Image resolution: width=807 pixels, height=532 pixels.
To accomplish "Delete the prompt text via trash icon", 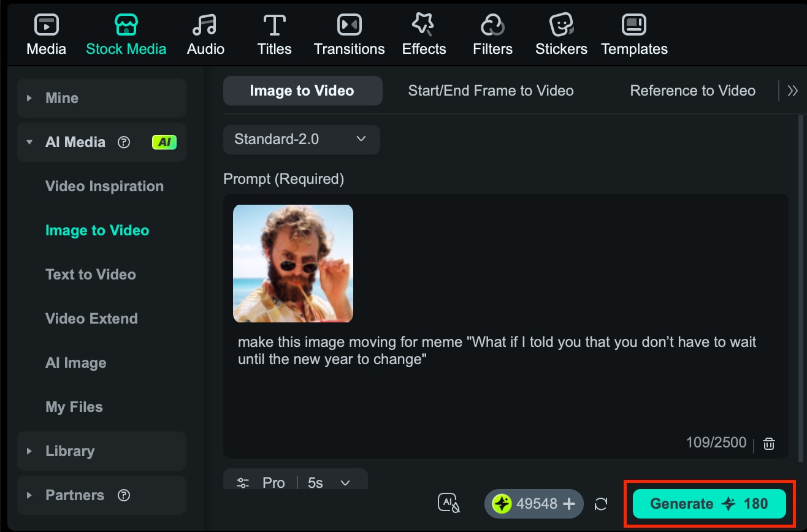I will (769, 443).
